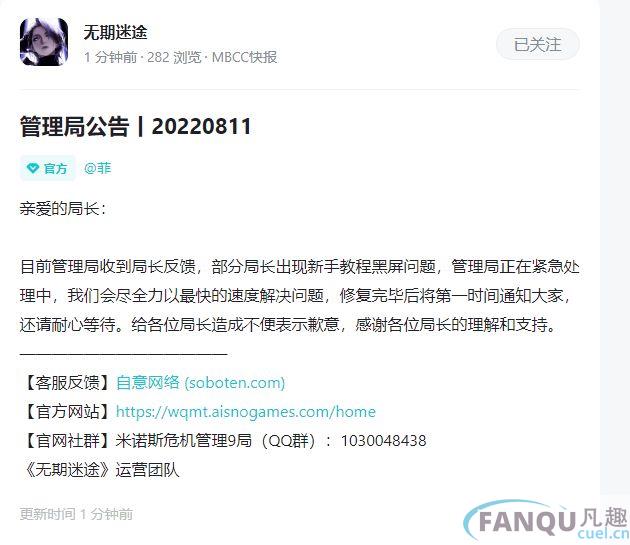Viewport: 630px width, 545px height.
Task: Click the 《无期迷途》运营团队 signature line
Action: click(99, 469)
